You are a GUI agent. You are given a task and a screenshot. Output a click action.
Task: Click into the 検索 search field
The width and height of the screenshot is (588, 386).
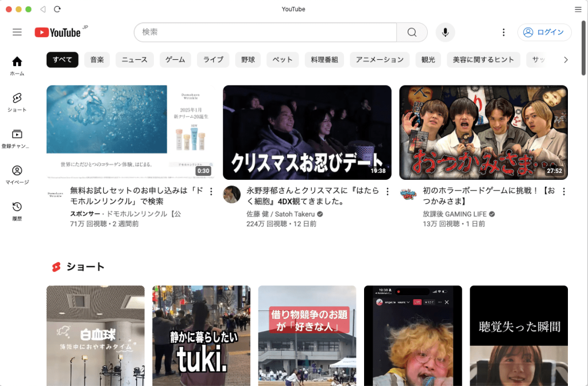[265, 32]
